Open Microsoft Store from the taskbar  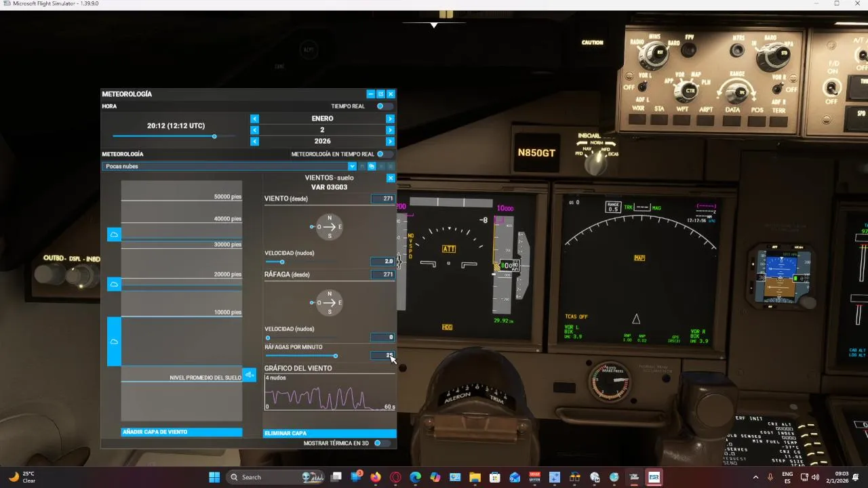point(494,477)
